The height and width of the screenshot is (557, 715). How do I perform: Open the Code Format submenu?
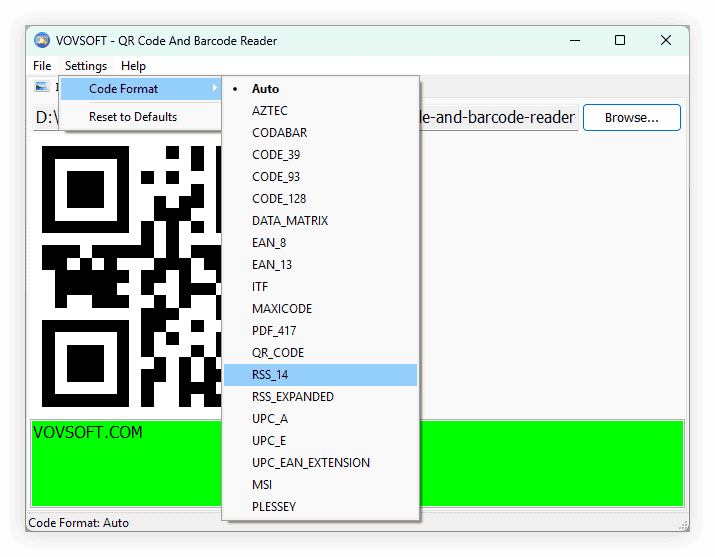pos(141,89)
